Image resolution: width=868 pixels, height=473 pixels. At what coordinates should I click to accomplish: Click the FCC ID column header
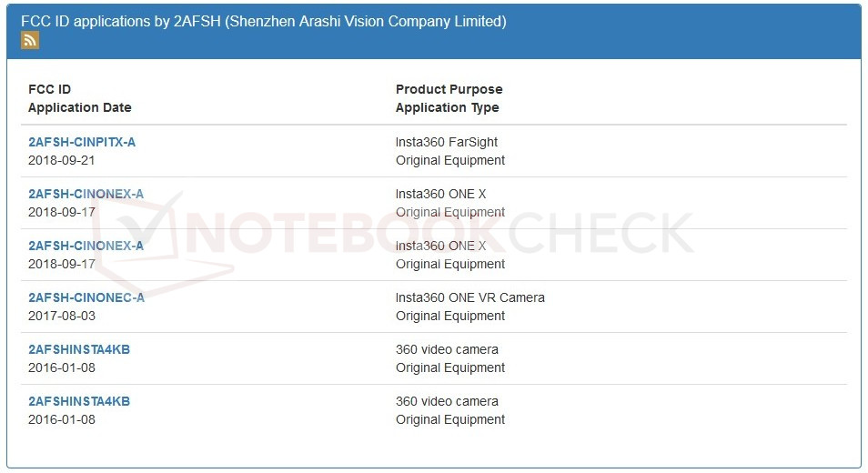point(49,89)
